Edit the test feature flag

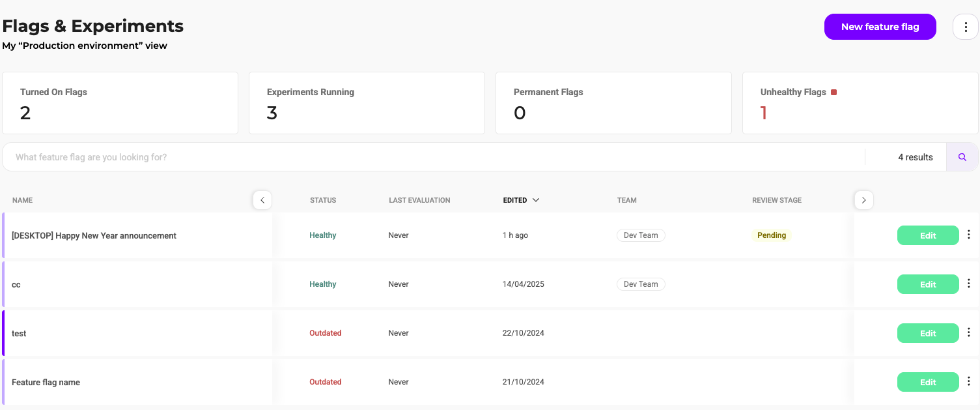coord(927,333)
